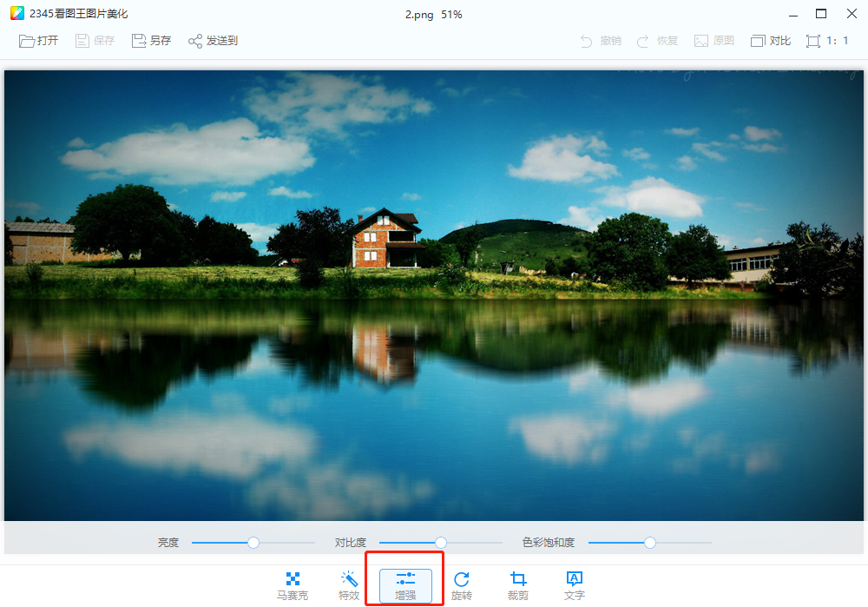The height and width of the screenshot is (607, 868).
Task: Toggle the Compare (对比) view
Action: [771, 41]
